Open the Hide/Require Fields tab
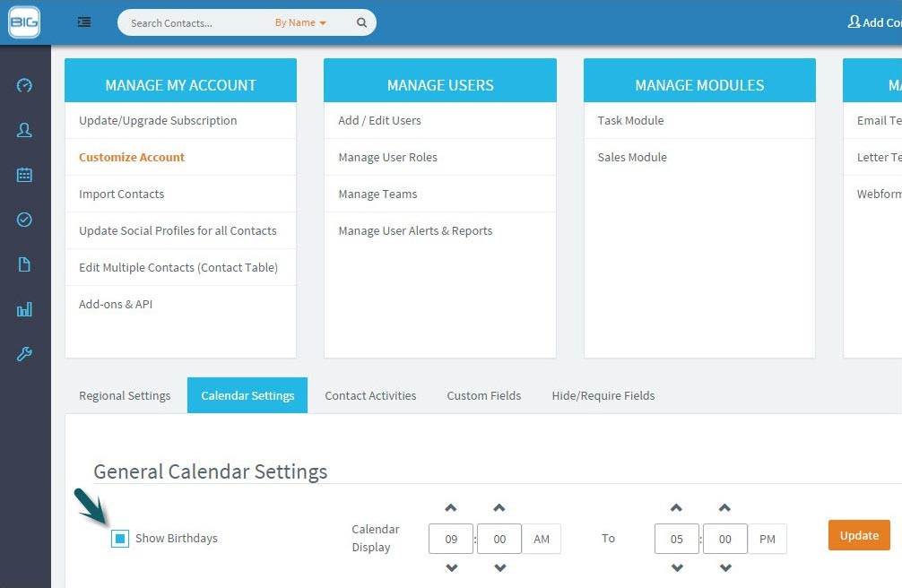The height and width of the screenshot is (588, 902). [603, 396]
